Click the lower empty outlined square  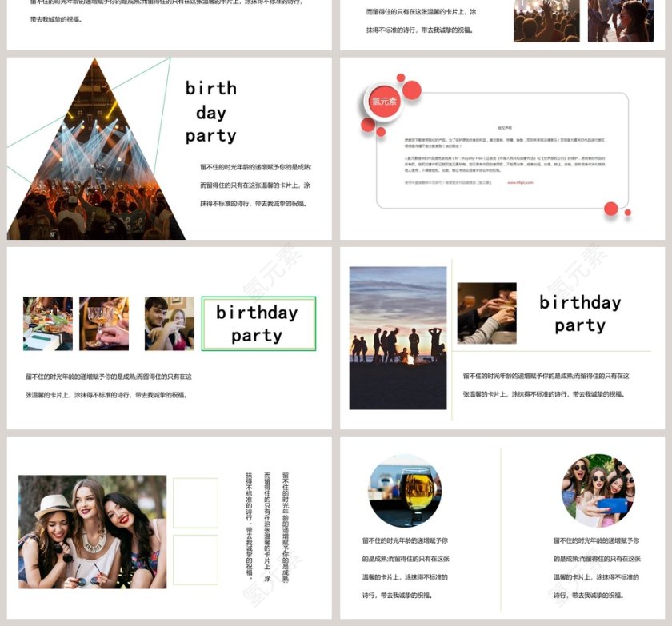(195, 560)
